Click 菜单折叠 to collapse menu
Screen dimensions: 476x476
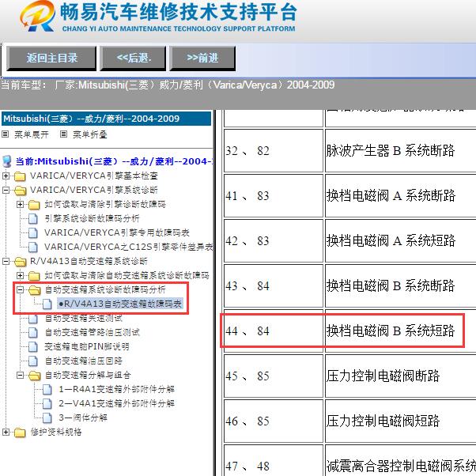(x=90, y=134)
